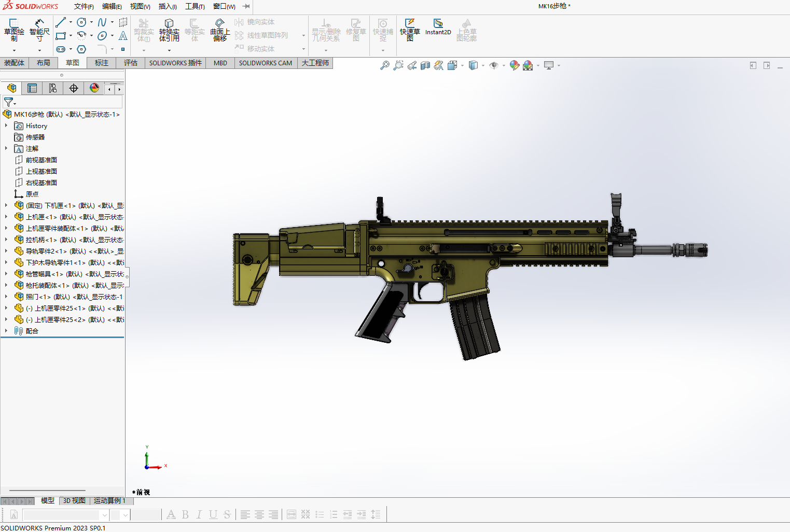
Task: Open the 文件(F) menu
Action: [x=84, y=6]
